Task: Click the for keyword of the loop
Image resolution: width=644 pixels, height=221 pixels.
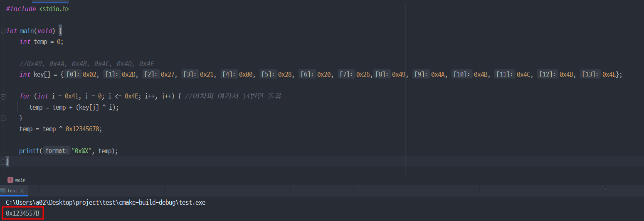Action: [x=25, y=96]
